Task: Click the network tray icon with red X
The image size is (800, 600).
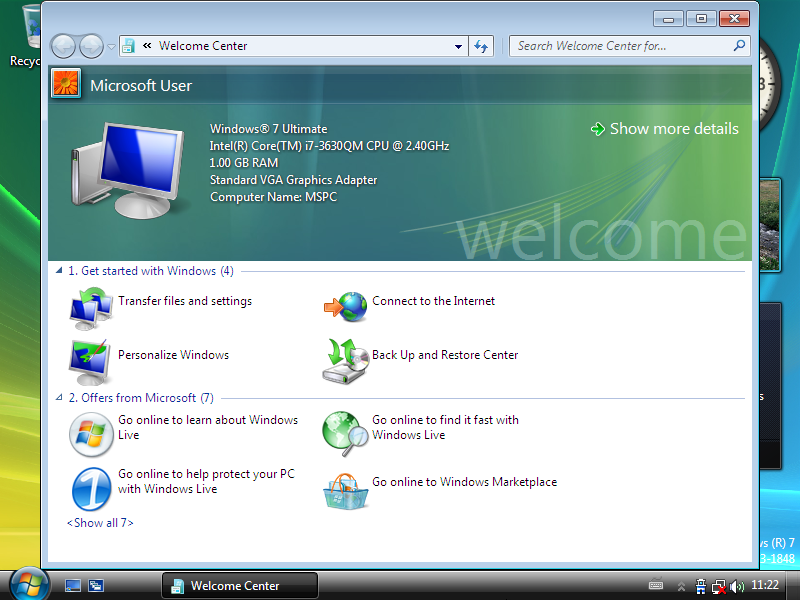Action: point(719,587)
